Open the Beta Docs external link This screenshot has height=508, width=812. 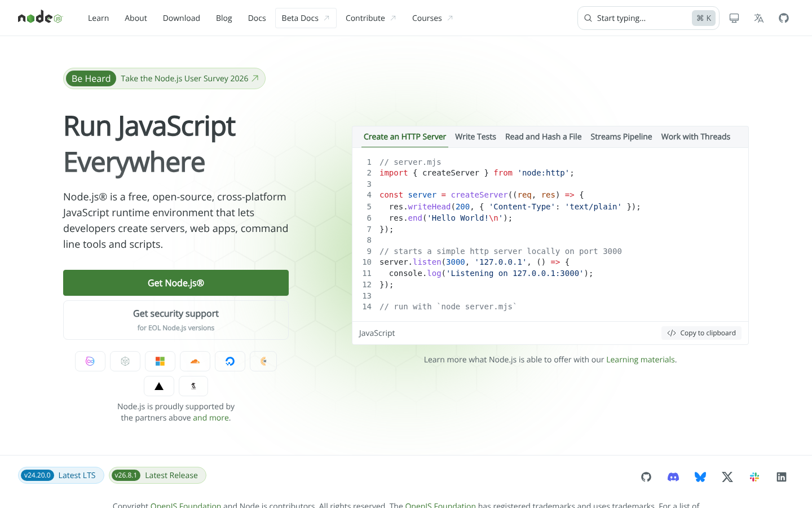click(x=306, y=18)
